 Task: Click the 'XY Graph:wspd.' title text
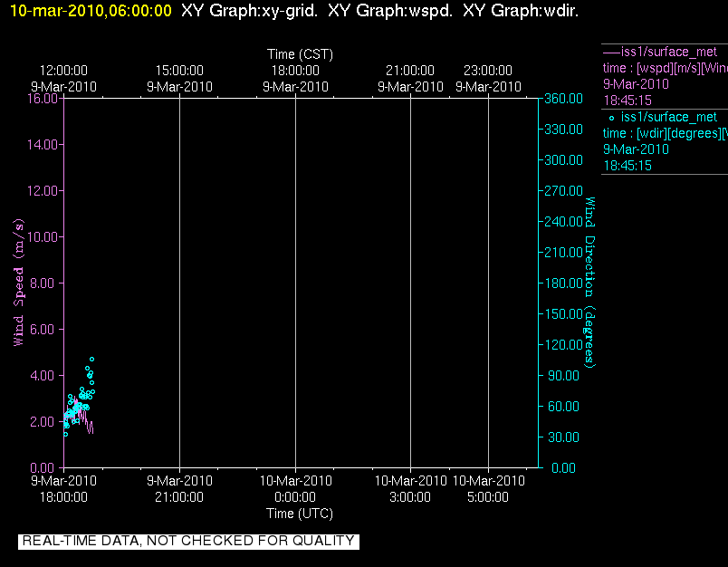(390, 11)
